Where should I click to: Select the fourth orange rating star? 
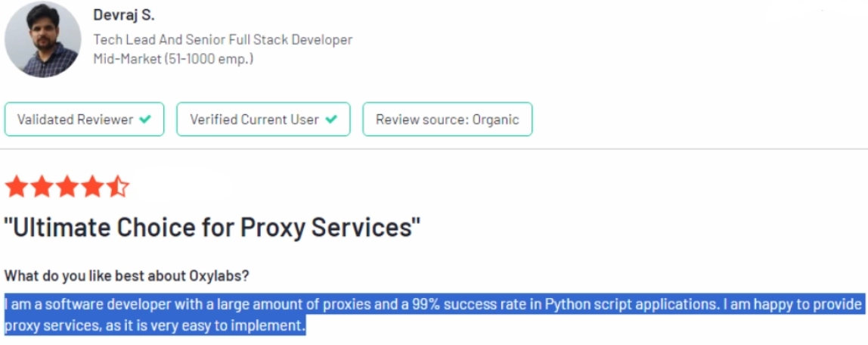pyautogui.click(x=92, y=187)
